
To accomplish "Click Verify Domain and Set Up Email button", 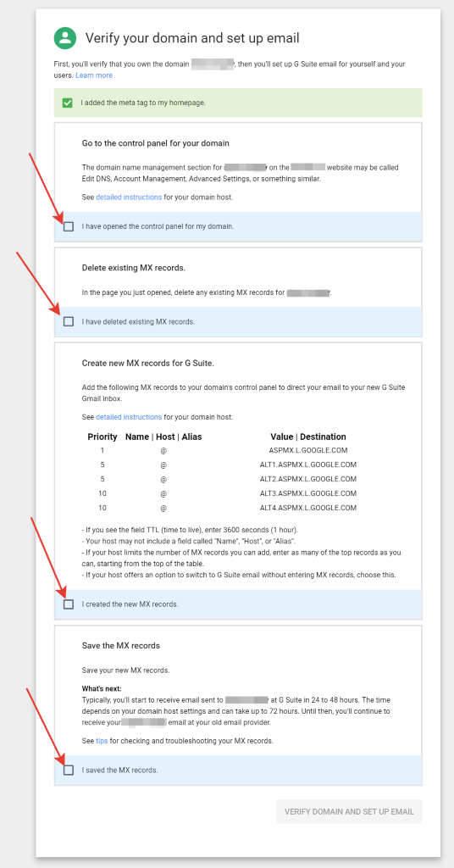I will coord(350,811).
